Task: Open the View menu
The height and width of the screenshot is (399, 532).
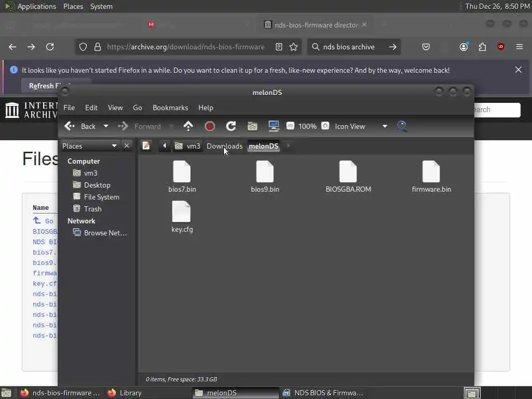Action: 115,108
